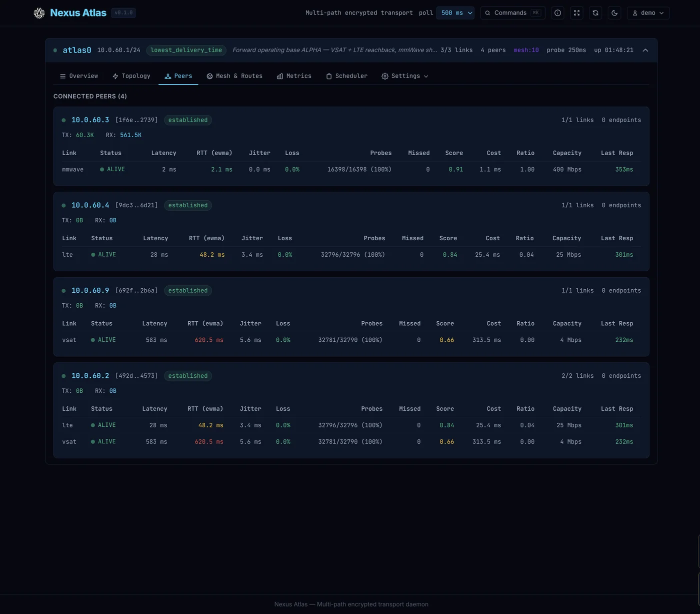700x614 pixels.
Task: Collapse the atlas0 interface panel
Action: pos(645,50)
